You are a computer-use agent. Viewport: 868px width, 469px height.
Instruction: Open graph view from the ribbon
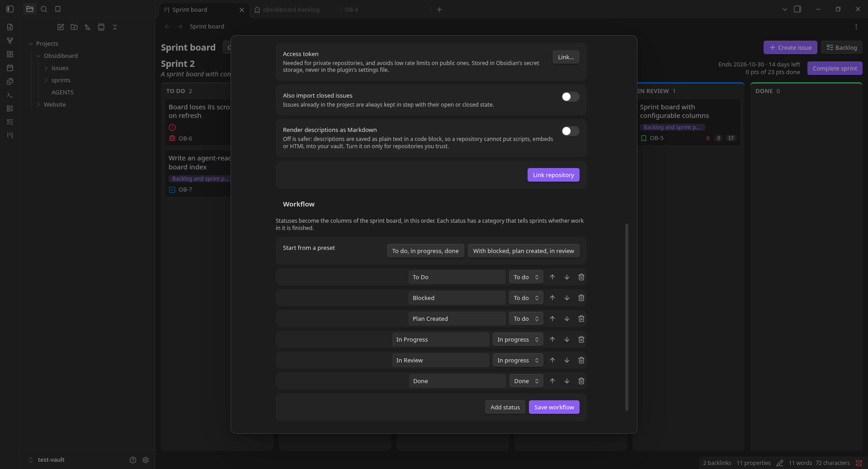(x=10, y=41)
